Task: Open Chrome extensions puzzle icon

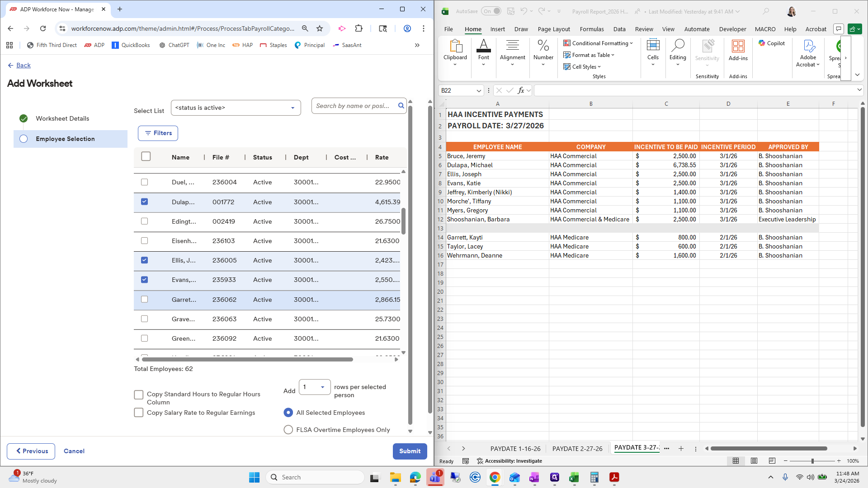Action: coord(359,28)
